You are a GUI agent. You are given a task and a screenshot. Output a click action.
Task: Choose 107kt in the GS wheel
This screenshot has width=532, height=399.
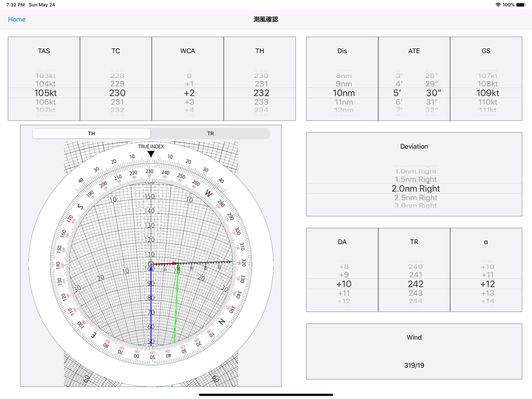487,76
